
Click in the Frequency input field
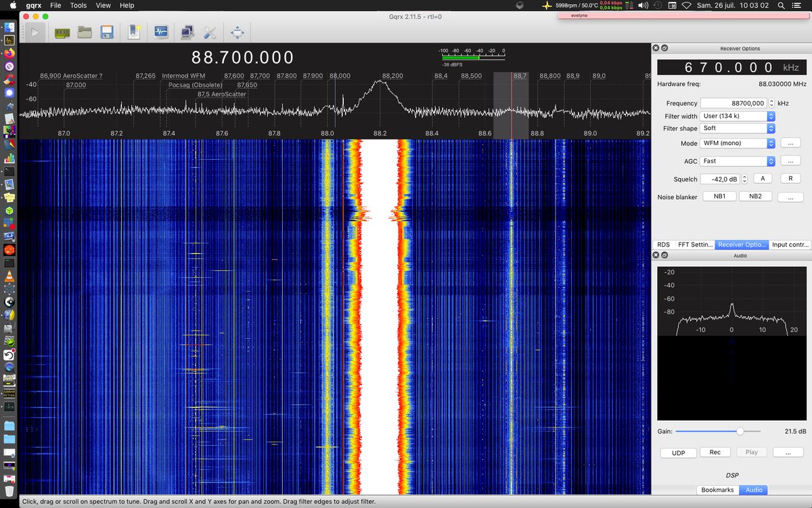(733, 103)
